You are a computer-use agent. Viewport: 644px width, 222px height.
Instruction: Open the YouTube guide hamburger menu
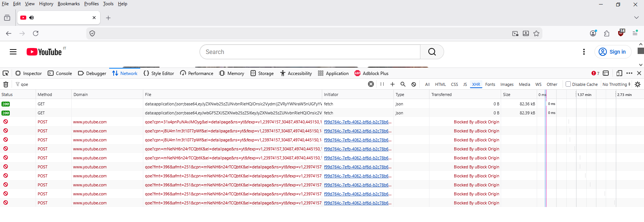tap(13, 52)
